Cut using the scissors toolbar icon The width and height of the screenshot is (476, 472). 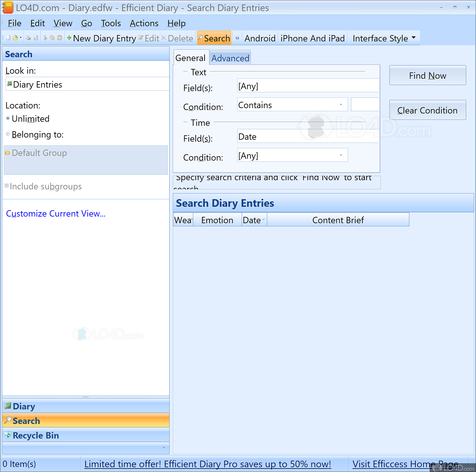coord(45,37)
